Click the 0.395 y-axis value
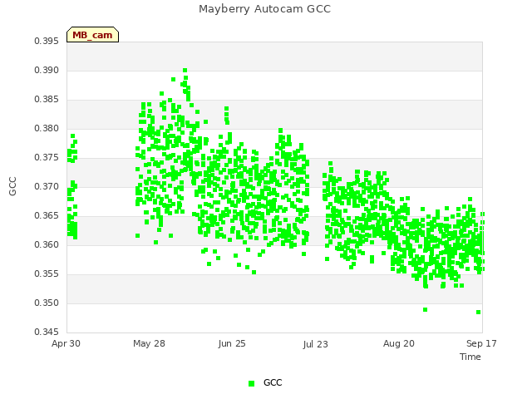Viewport: 532px width, 399px height. click(x=47, y=41)
